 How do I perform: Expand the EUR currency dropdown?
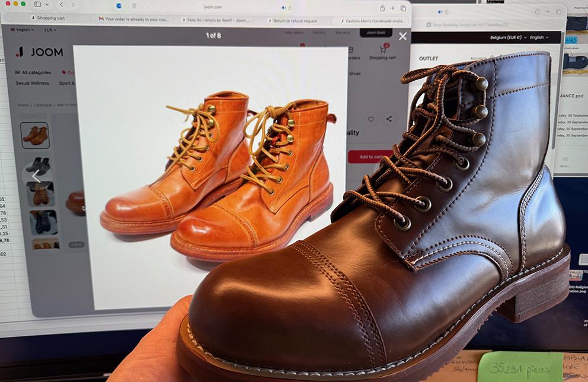[x=50, y=30]
